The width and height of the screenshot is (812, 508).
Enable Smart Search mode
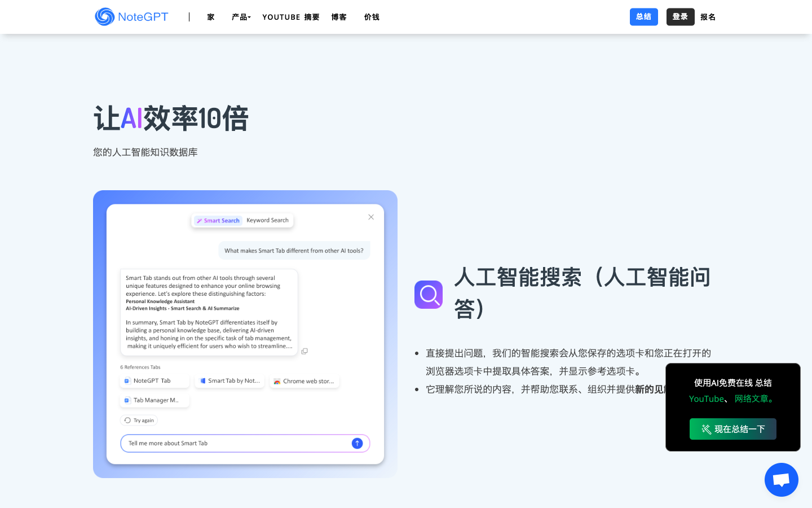pyautogui.click(x=218, y=220)
